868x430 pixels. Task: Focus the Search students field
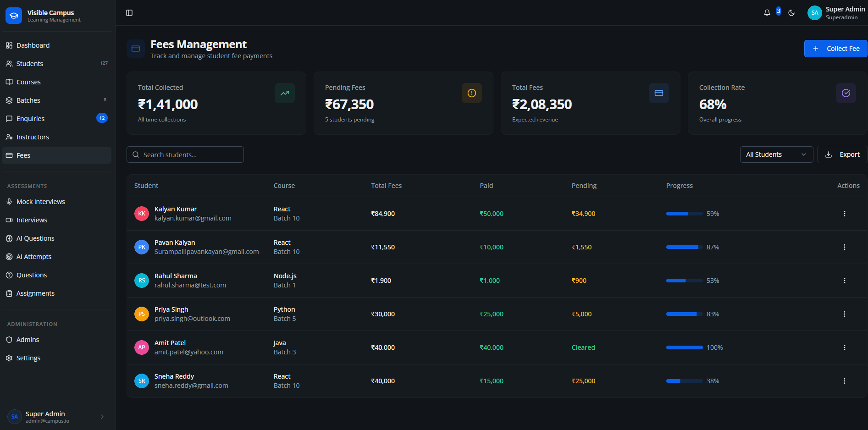tap(185, 155)
